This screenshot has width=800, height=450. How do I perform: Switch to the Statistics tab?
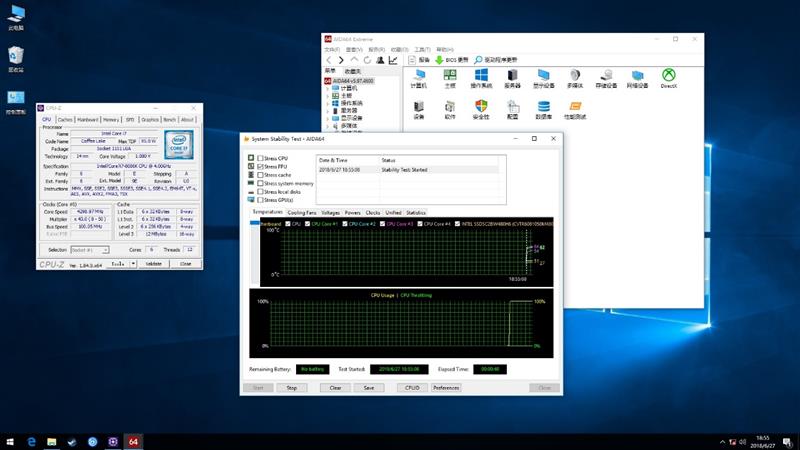[416, 213]
